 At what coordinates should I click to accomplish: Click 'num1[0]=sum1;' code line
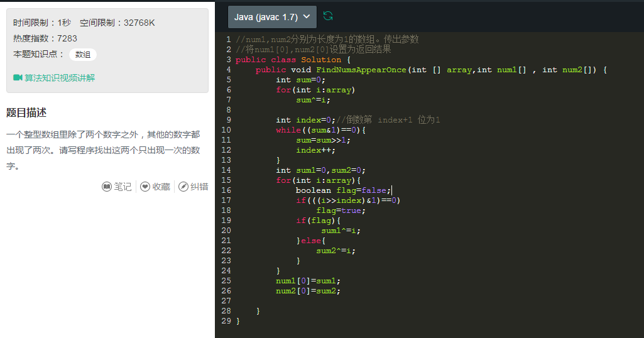[308, 281]
